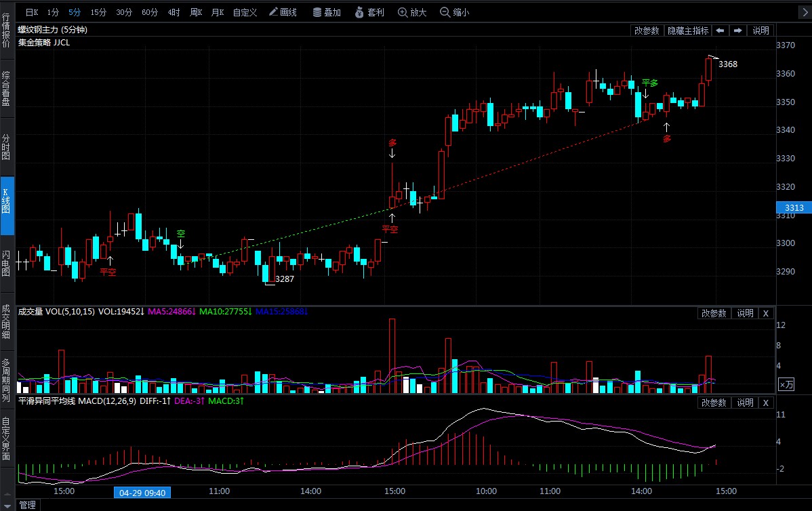Click the left arrow next to 隐藏主指标

click(x=720, y=30)
